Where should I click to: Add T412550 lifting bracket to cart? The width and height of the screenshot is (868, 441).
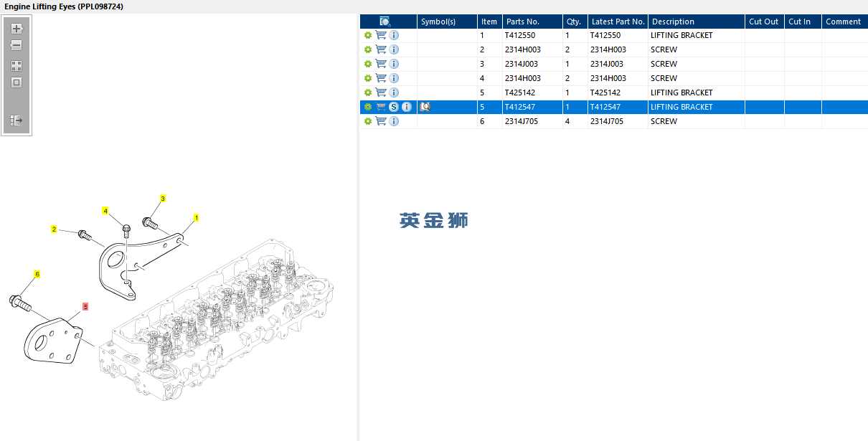click(381, 35)
